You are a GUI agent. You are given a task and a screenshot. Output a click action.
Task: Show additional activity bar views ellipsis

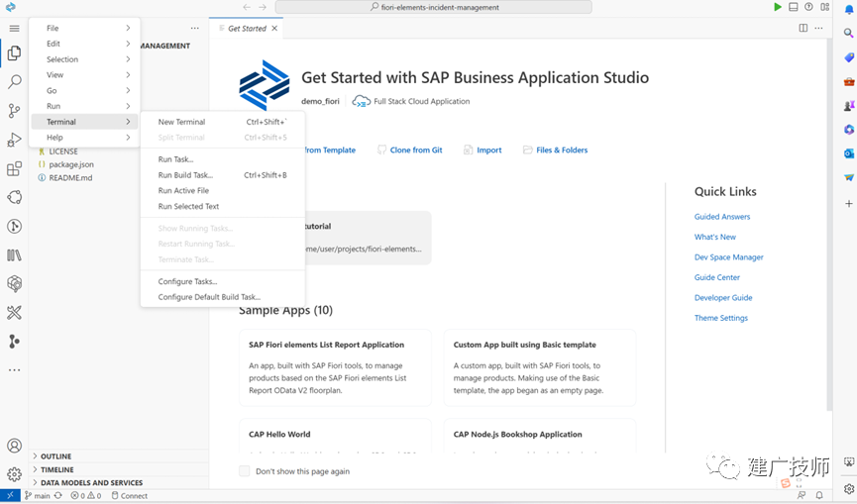14,370
